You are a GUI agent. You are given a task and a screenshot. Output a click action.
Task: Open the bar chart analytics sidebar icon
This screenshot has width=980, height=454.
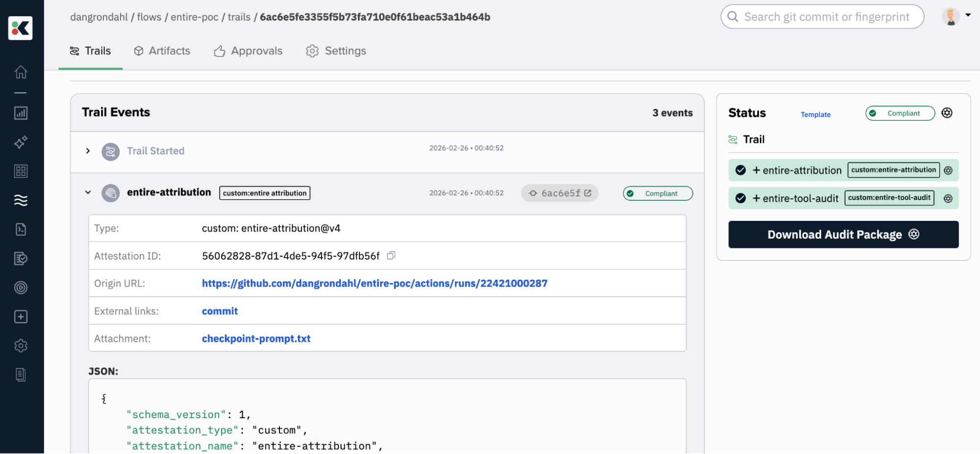[x=21, y=113]
